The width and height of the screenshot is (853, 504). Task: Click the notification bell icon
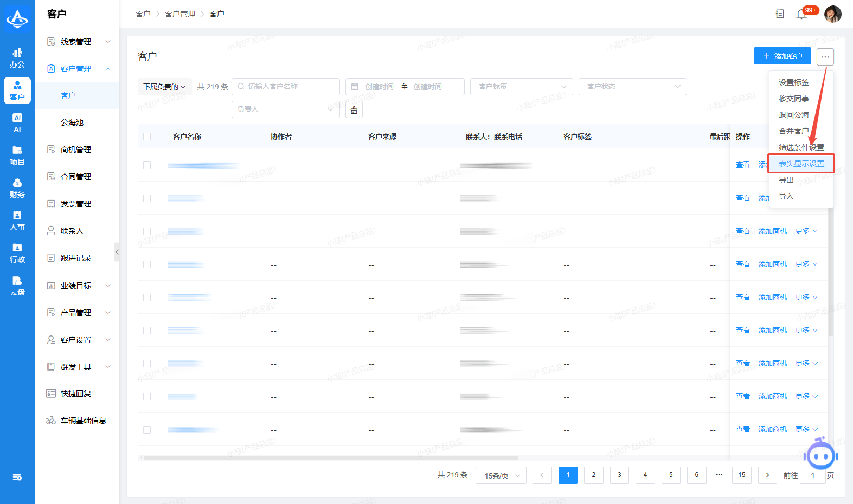[801, 14]
